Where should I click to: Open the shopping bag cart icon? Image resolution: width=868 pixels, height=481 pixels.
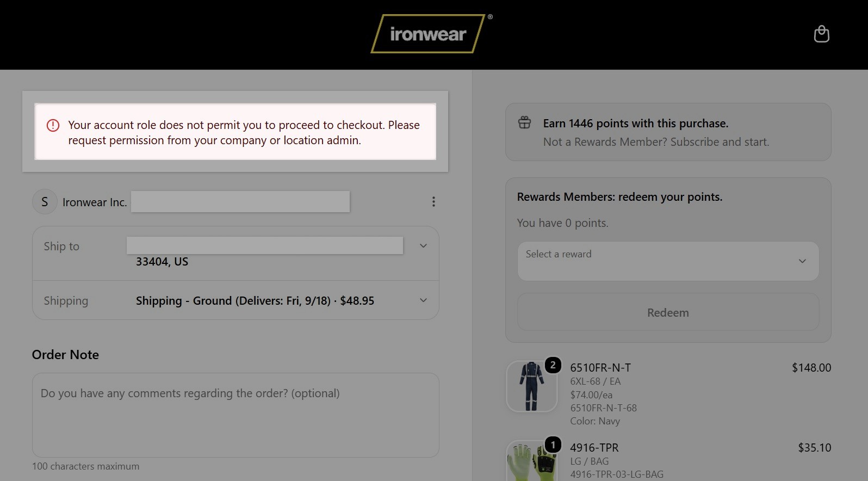821,34
